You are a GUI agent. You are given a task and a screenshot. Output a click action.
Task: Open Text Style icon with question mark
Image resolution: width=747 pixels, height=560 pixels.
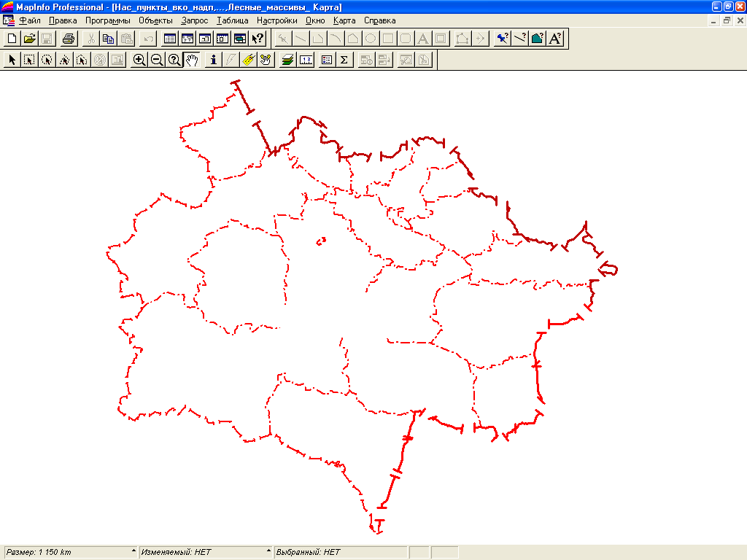(x=555, y=39)
